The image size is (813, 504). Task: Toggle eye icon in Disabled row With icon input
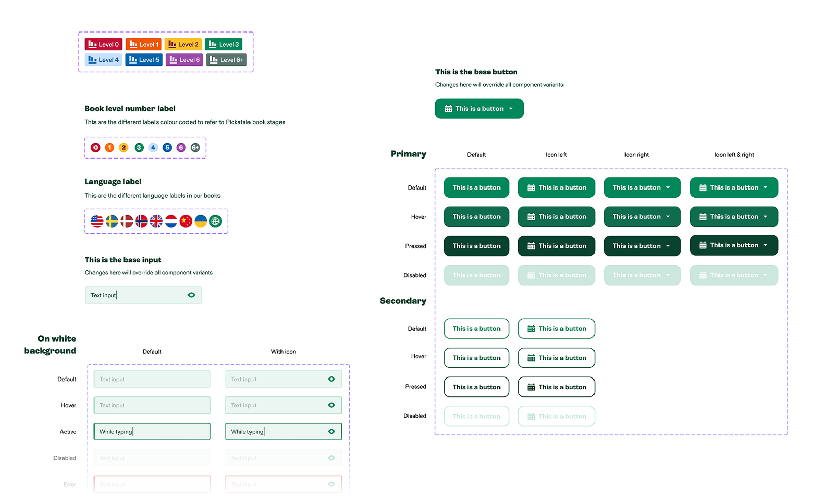[x=332, y=458]
